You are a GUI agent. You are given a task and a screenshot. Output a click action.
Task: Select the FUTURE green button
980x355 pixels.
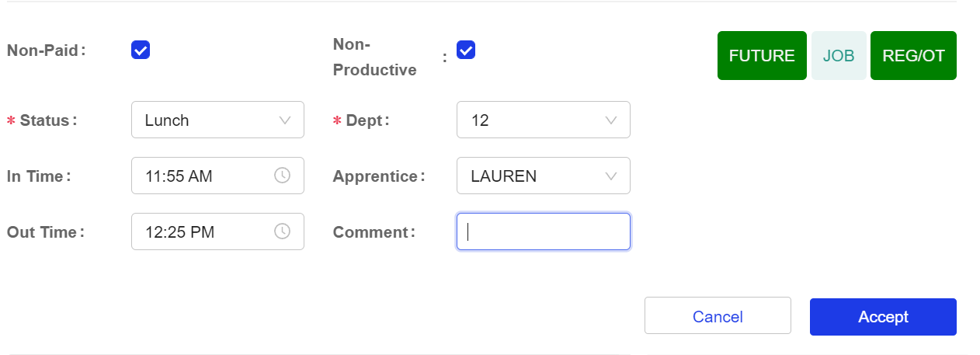pyautogui.click(x=762, y=56)
